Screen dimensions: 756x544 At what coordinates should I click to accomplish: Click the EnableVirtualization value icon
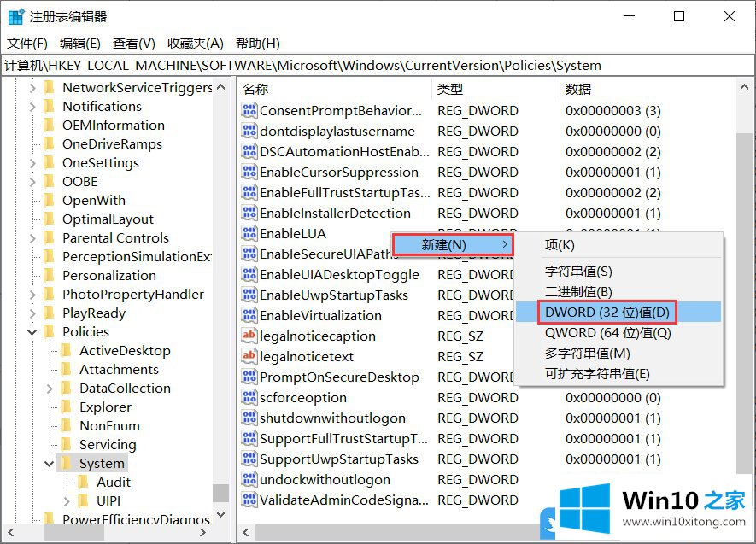tap(249, 316)
